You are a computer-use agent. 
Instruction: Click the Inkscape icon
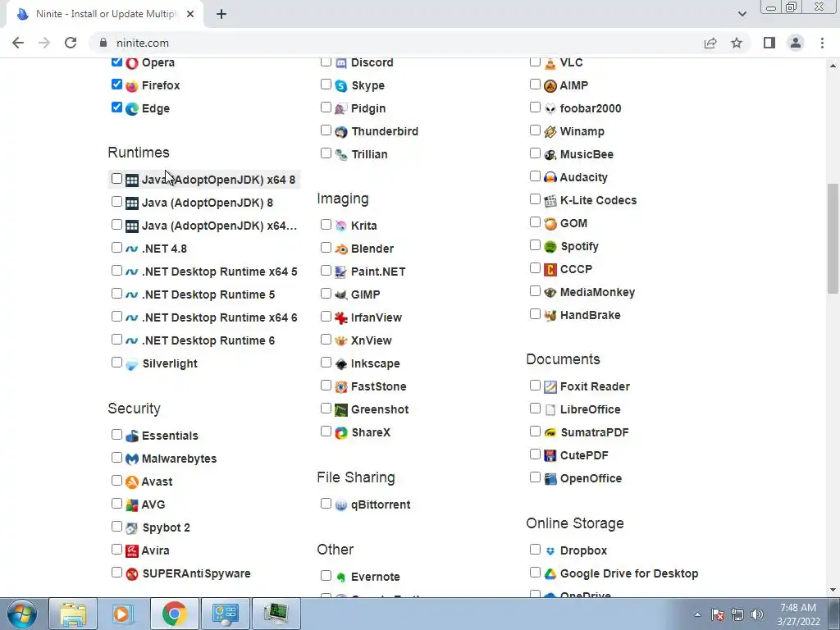point(341,363)
